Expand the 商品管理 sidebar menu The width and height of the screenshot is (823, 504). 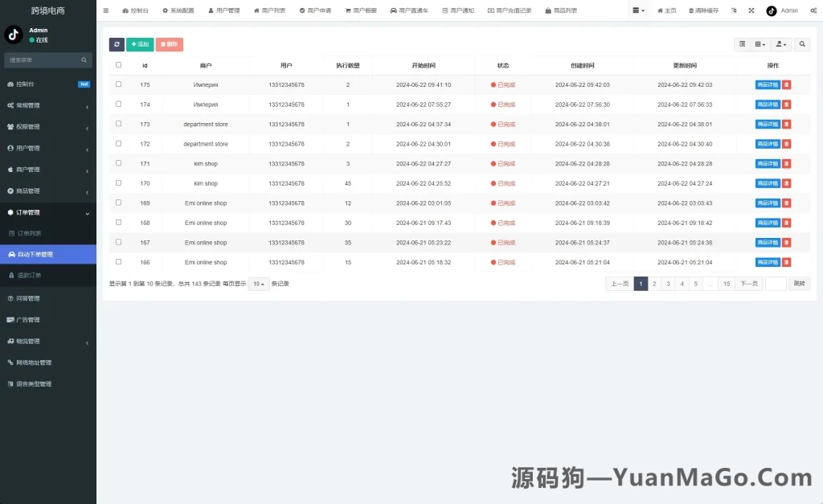coord(47,190)
